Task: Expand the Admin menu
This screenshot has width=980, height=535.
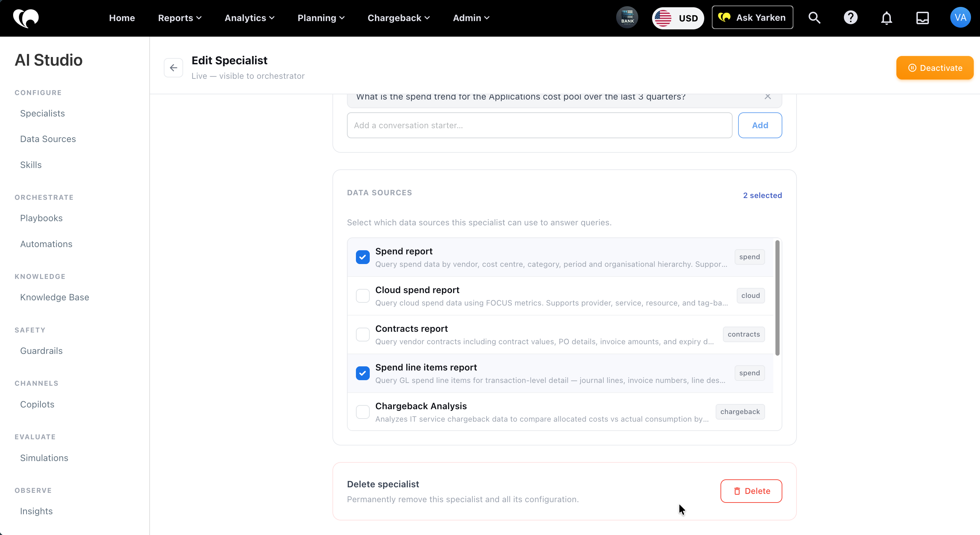Action: [471, 18]
